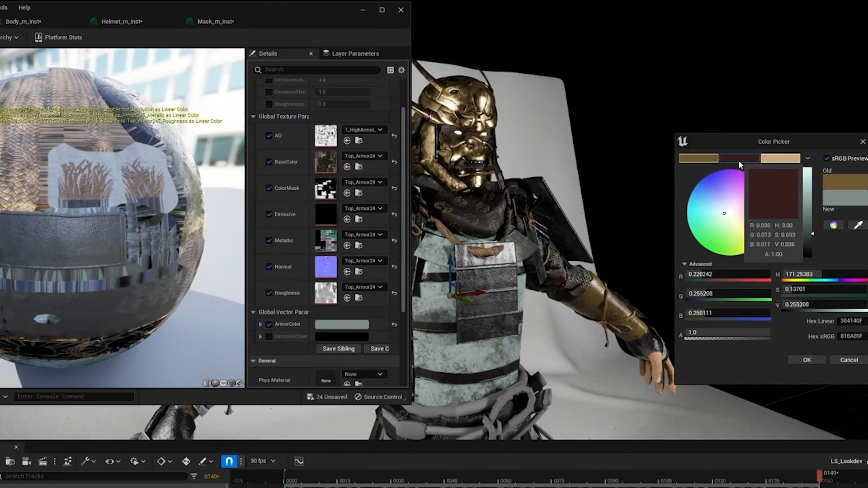Collapse the Global Texture Parameters section
Viewport: 868px width, 488px height.
pyautogui.click(x=253, y=116)
